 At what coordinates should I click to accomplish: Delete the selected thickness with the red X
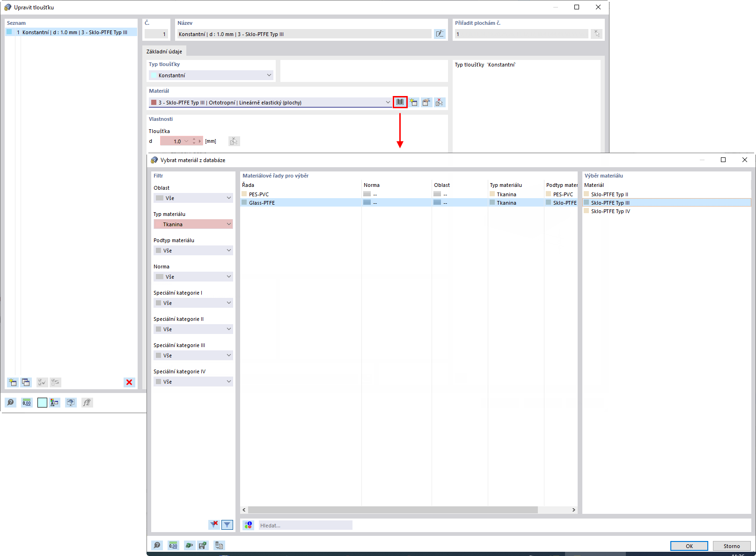[x=129, y=382]
